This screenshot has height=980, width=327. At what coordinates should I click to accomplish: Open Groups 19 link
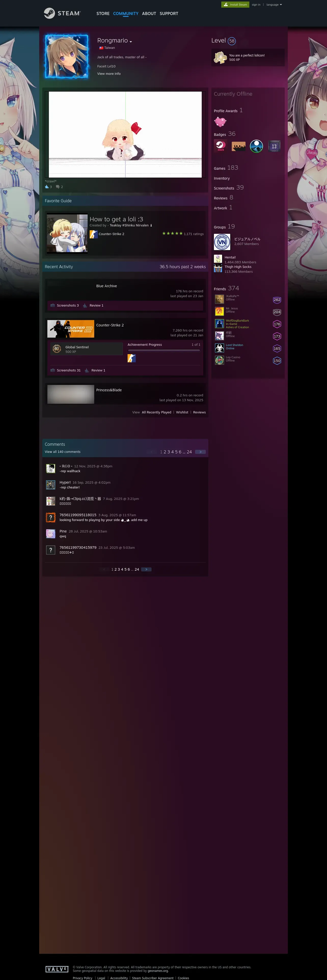tap(224, 226)
